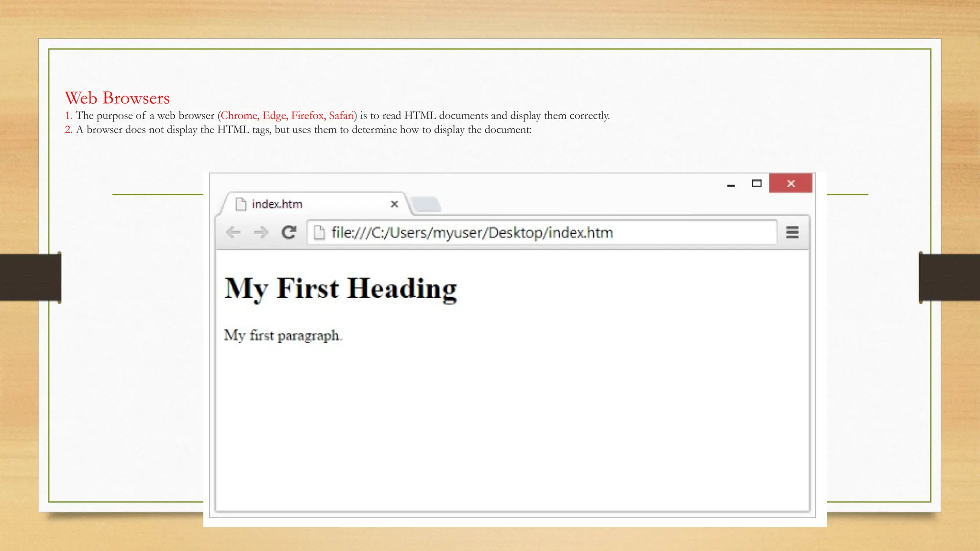Click 'Chrome, Edge, Firefox, Safari' red text
The image size is (980, 551).
pyautogui.click(x=287, y=116)
